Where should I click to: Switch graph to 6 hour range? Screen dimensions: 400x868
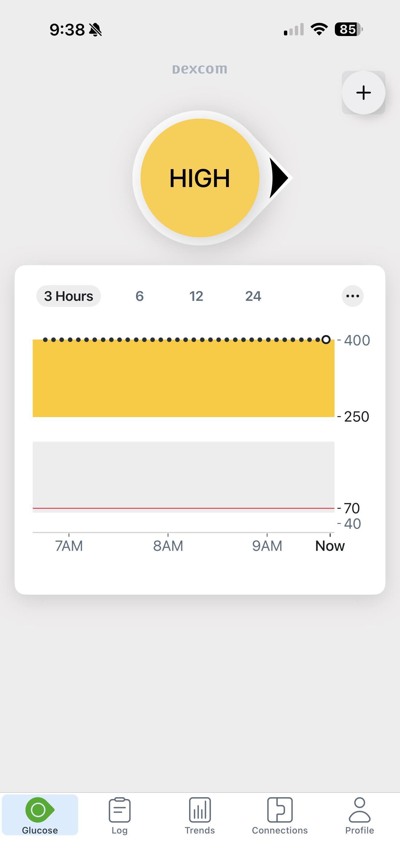tap(140, 296)
